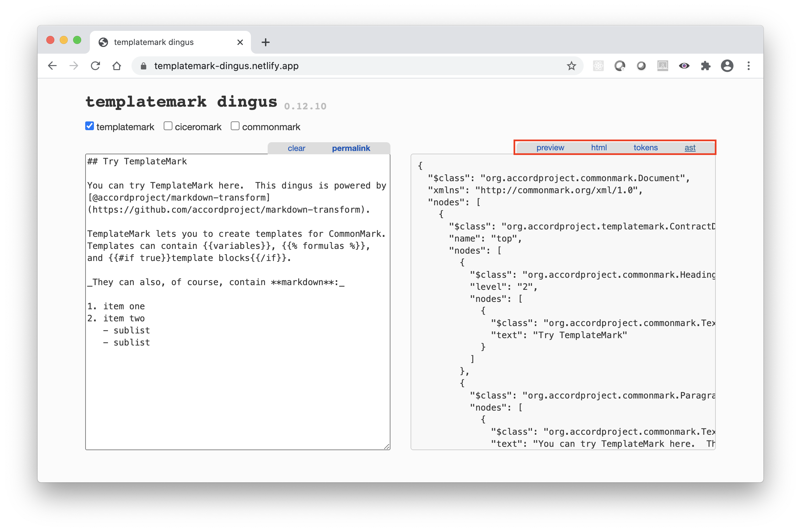Open a new browser tab
The width and height of the screenshot is (801, 532).
[266, 42]
